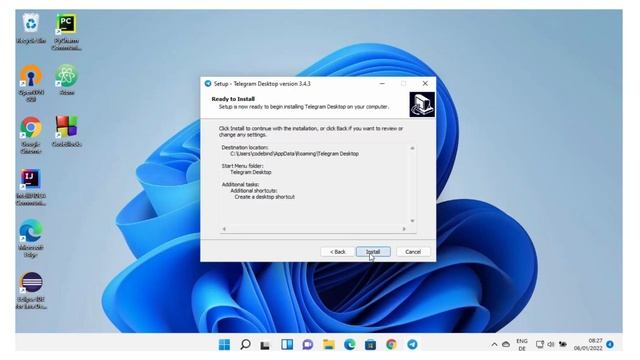Click the destination path ending in Telegram Desktop

click(294, 154)
